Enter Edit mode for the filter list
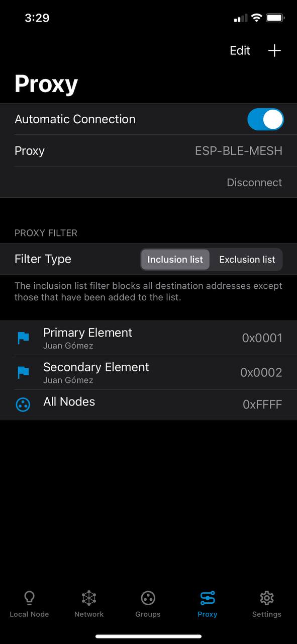The height and width of the screenshot is (644, 297). click(x=240, y=50)
